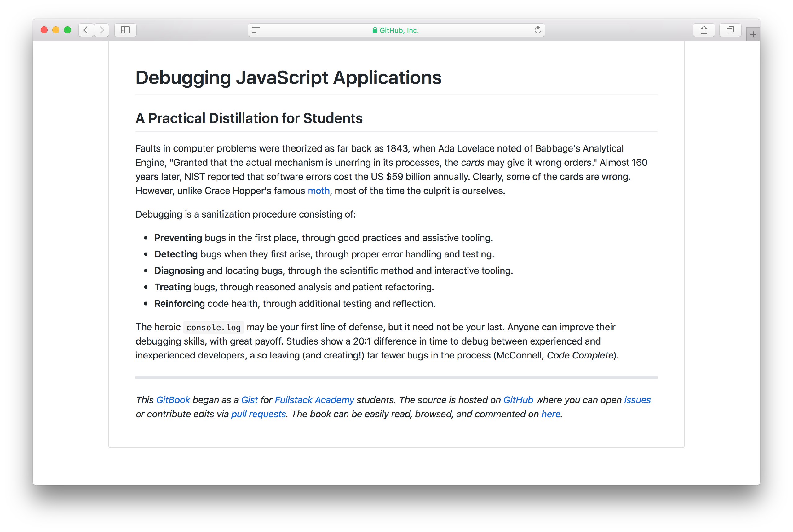Click the bold word 'Reinforcing'
Viewport: 793px width, 532px height.
[179, 303]
